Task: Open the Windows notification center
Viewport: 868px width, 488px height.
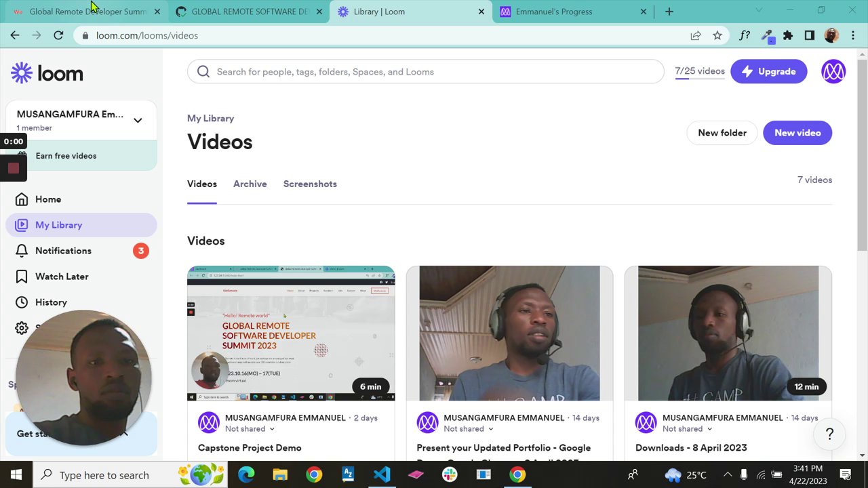Action: pos(845,474)
